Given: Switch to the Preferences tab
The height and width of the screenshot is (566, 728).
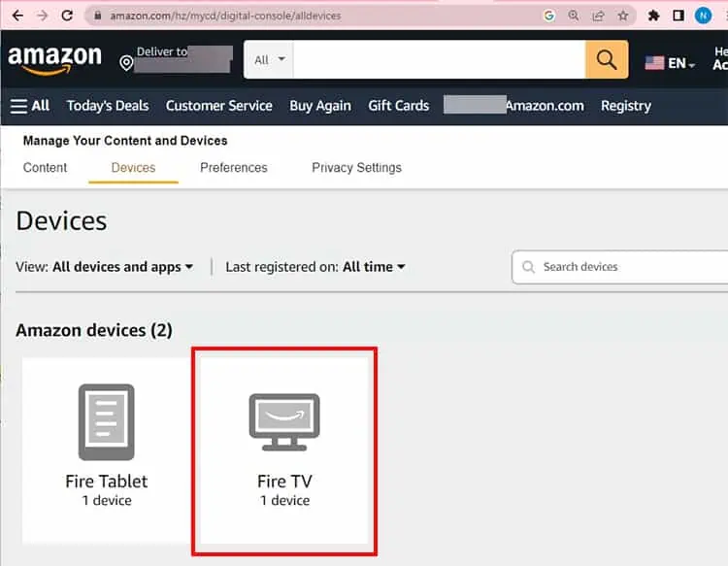Looking at the screenshot, I should coord(234,168).
